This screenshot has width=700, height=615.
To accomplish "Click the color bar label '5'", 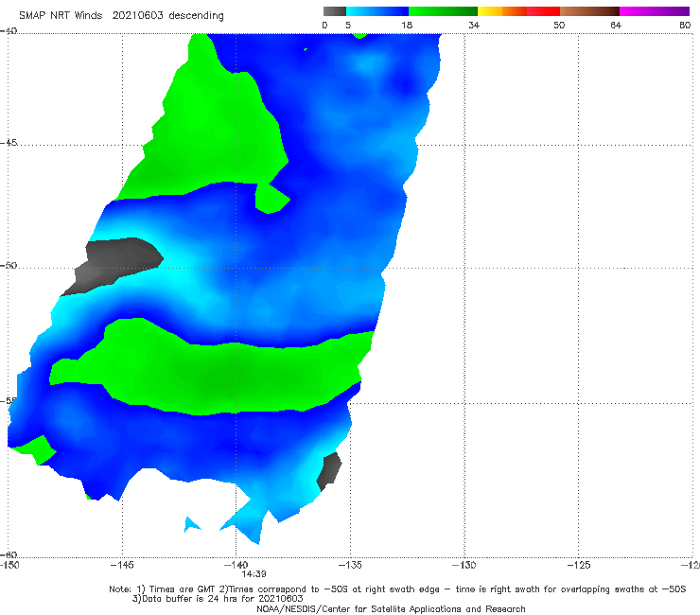I will pyautogui.click(x=348, y=25).
